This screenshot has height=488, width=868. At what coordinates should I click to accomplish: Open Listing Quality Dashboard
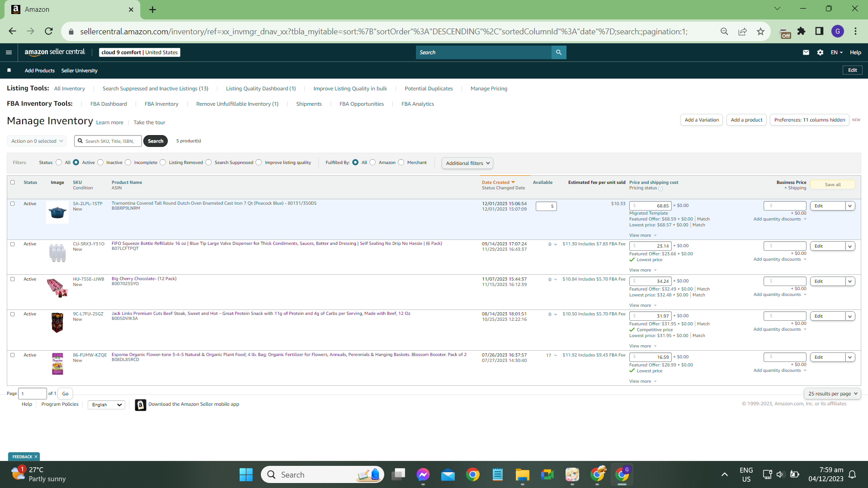(x=261, y=89)
